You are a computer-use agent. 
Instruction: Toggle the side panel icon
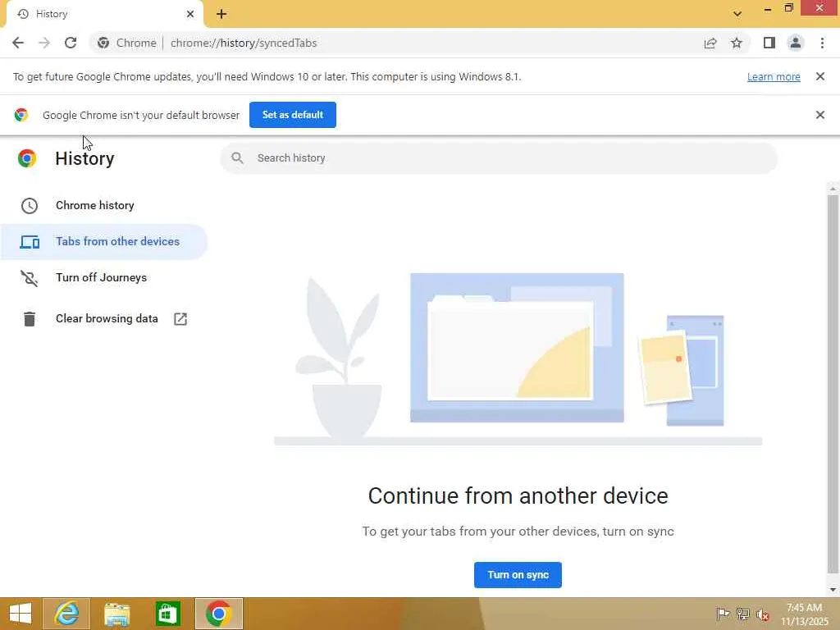coord(769,43)
